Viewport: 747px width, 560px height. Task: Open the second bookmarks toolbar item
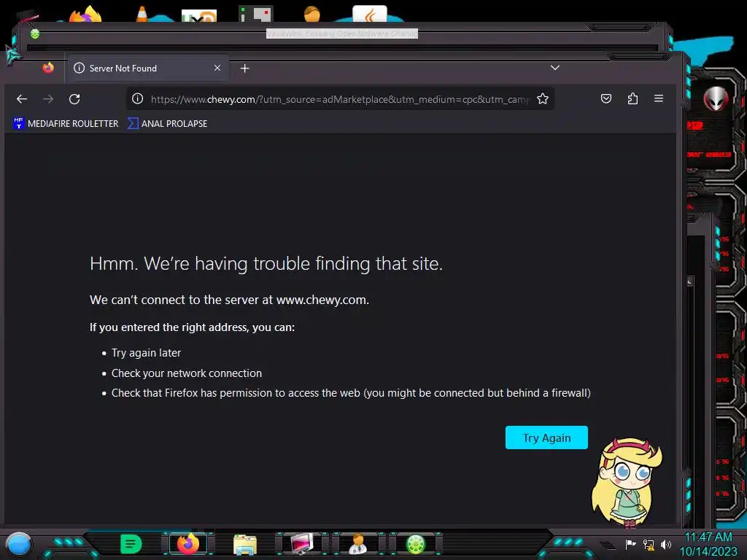[167, 123]
